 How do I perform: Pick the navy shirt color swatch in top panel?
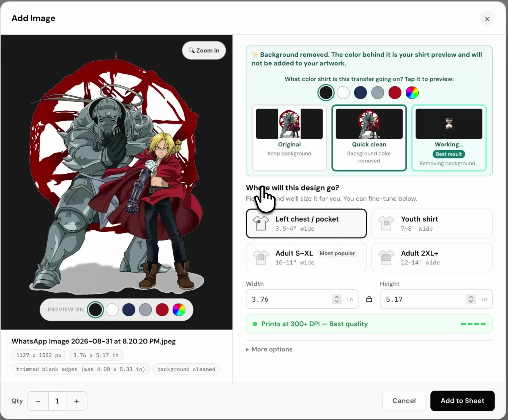point(360,92)
